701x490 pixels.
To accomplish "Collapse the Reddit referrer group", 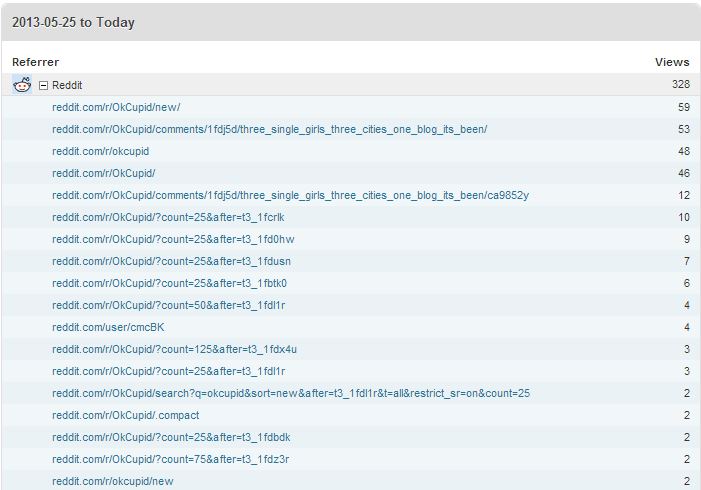I will click(43, 86).
